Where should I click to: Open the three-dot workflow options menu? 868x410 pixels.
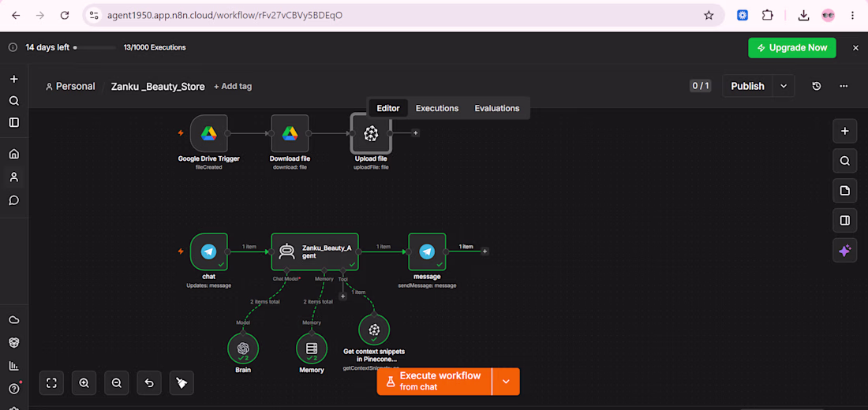(x=844, y=86)
